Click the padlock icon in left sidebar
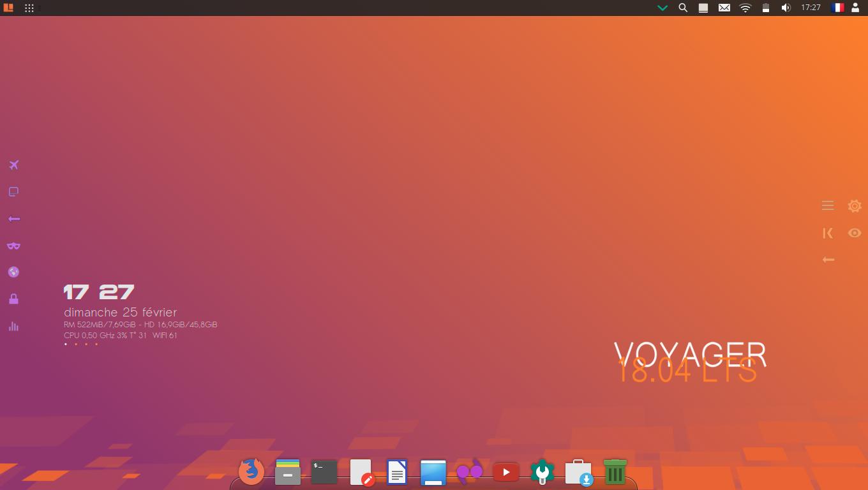Screen dimensions: 868x490 click(x=13, y=299)
